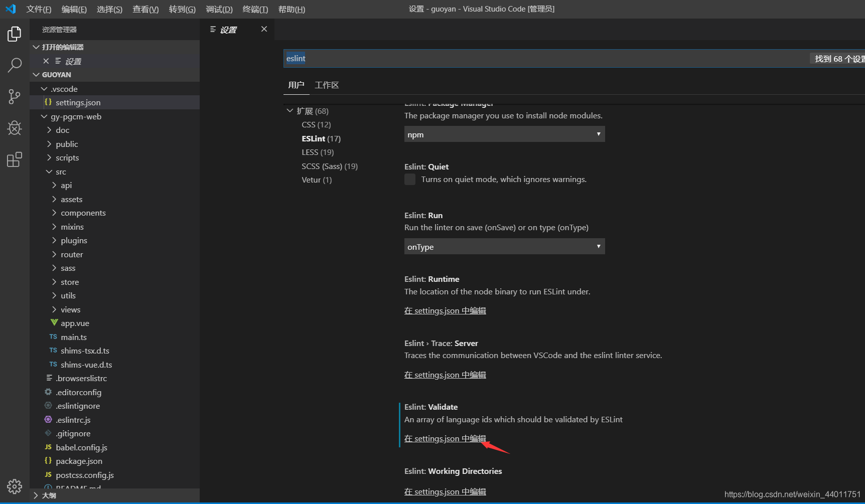Screen dimensions: 865x504
Task: Open the Manage gear menu
Action: tap(15, 486)
